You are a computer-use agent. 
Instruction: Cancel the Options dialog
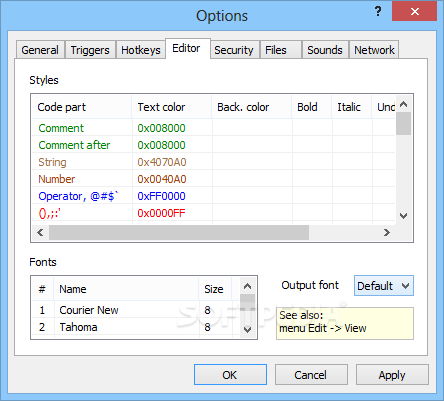coord(311,375)
